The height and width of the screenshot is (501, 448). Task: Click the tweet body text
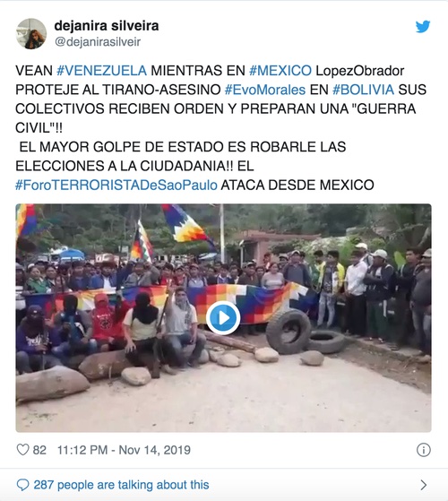(x=220, y=128)
